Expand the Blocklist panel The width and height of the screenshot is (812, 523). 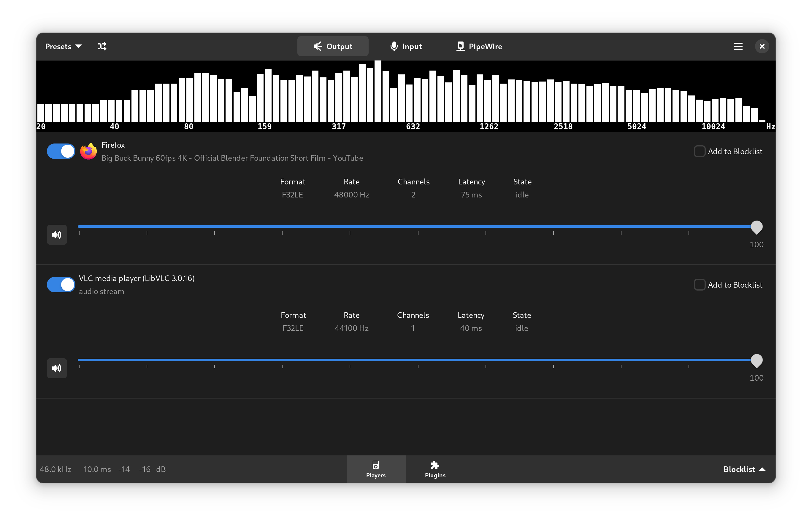coord(743,469)
